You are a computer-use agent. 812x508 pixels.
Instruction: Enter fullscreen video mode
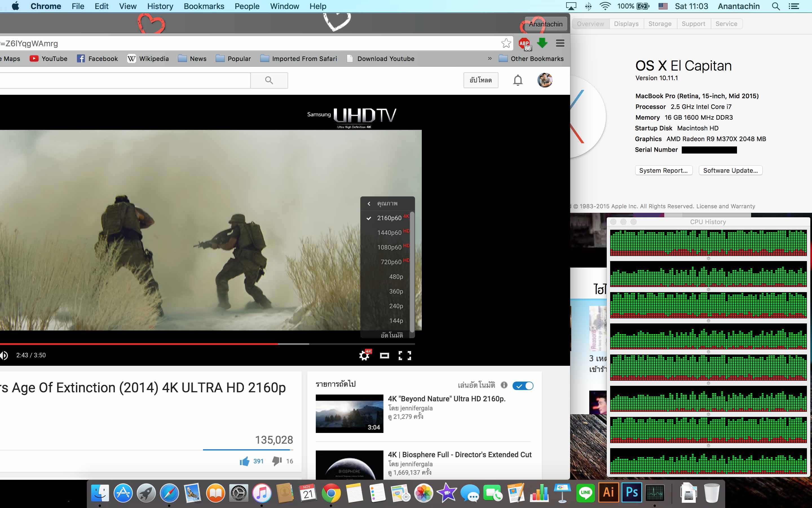pos(405,356)
